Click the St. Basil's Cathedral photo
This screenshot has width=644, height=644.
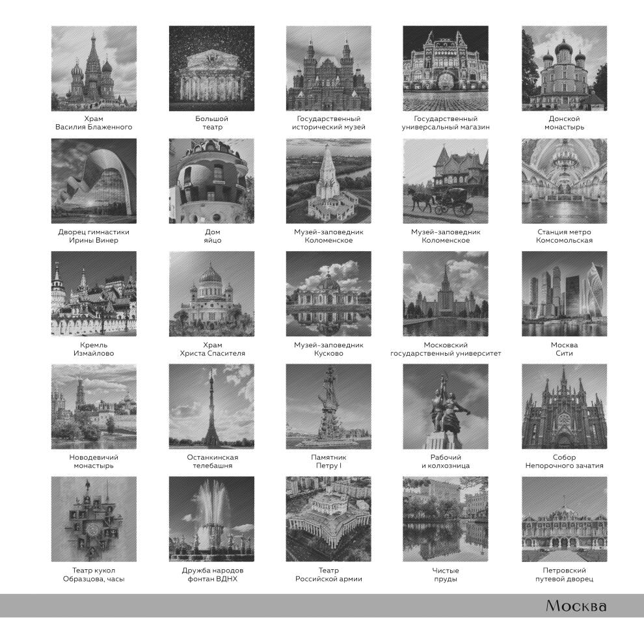click(x=94, y=68)
